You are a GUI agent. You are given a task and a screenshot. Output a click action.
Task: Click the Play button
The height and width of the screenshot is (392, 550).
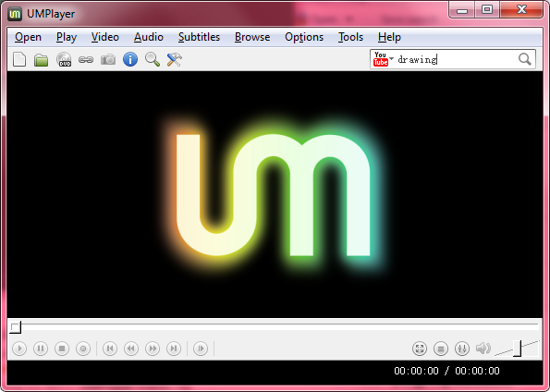point(19,349)
